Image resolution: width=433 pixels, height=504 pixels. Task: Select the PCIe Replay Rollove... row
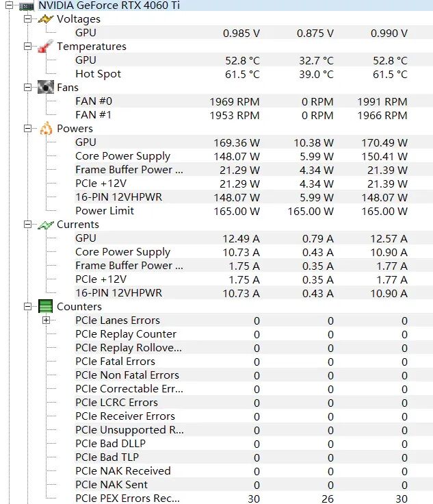[254, 347]
